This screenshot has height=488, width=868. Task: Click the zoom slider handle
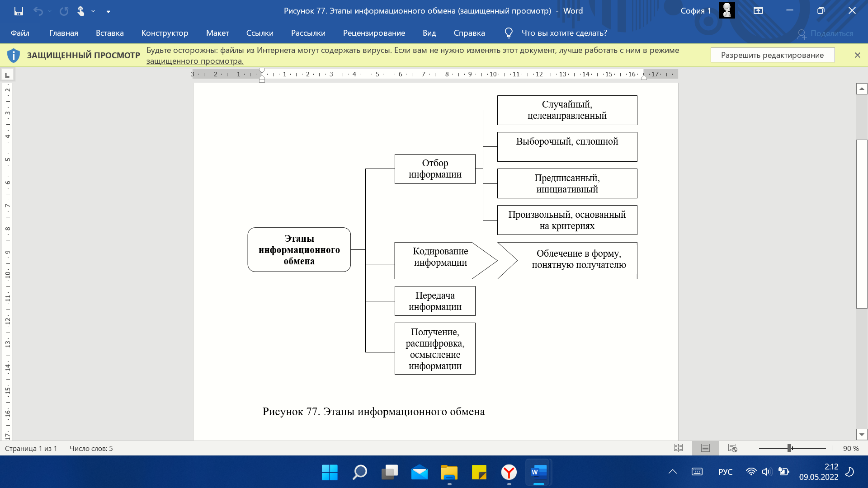tap(789, 448)
